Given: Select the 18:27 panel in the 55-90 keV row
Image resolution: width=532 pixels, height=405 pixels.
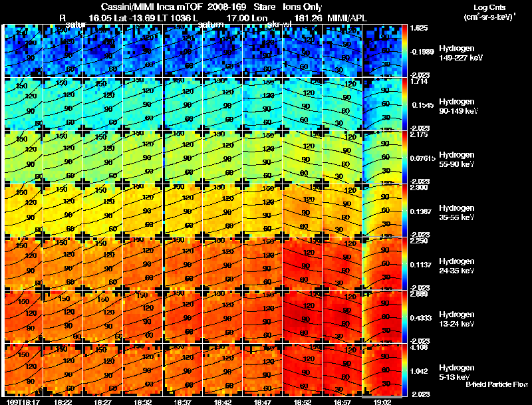Looking at the screenshot, I should pos(103,157).
